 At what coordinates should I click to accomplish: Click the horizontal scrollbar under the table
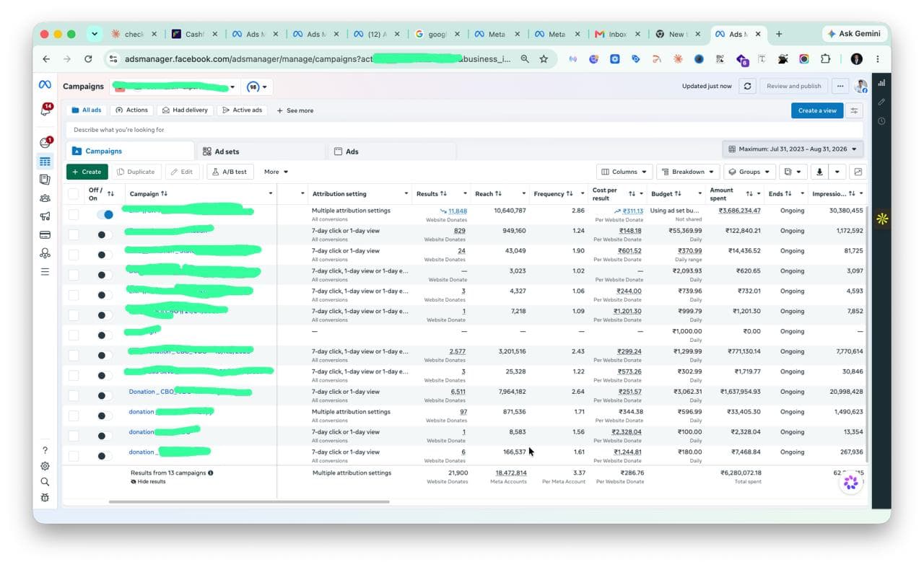[x=249, y=501]
